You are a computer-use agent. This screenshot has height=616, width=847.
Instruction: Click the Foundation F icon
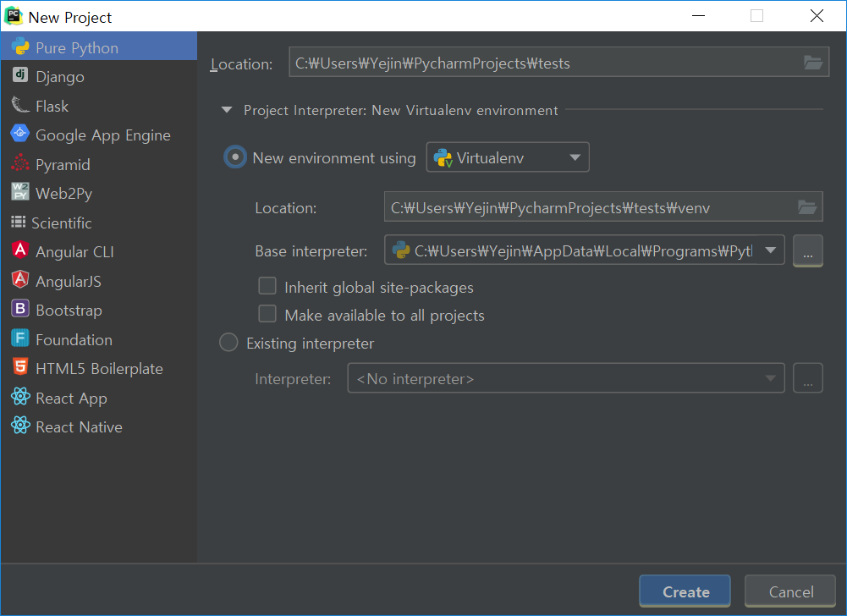pyautogui.click(x=20, y=338)
